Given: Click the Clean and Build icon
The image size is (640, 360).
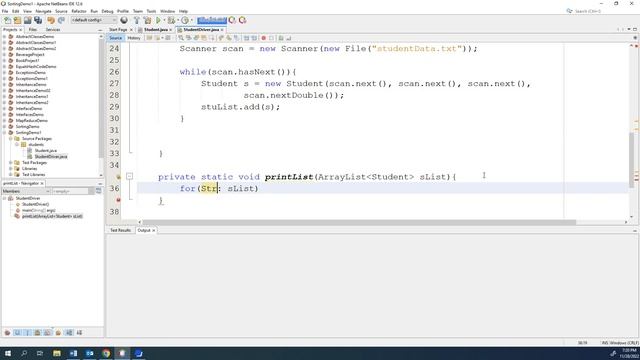Looking at the screenshot, I should pyautogui.click(x=147, y=20).
